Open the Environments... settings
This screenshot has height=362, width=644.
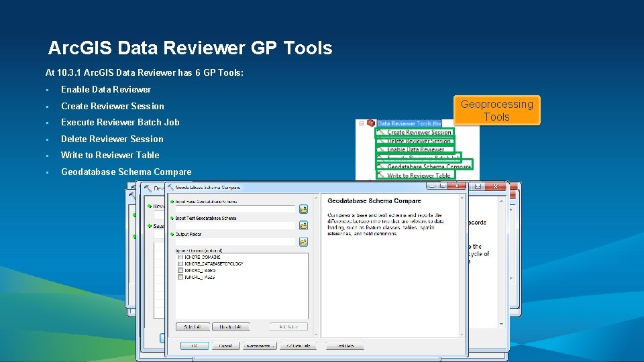pyautogui.click(x=260, y=346)
